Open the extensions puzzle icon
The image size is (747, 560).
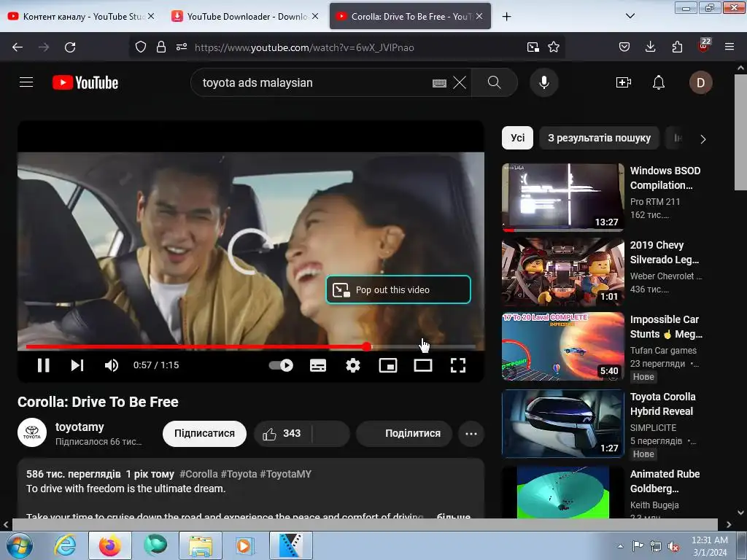pos(676,47)
